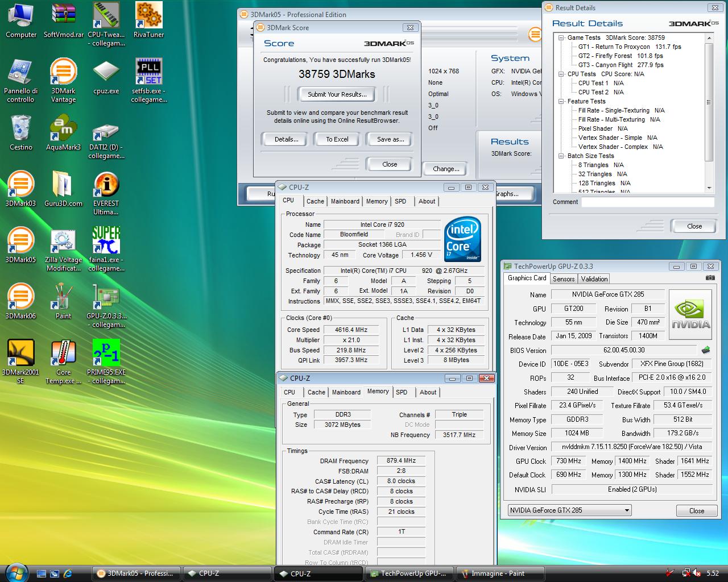
Task: Collapse the Game Tests tree node
Action: coord(561,38)
